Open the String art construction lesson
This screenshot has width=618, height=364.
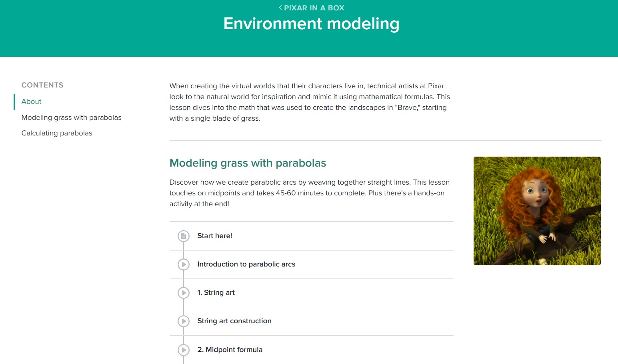234,321
